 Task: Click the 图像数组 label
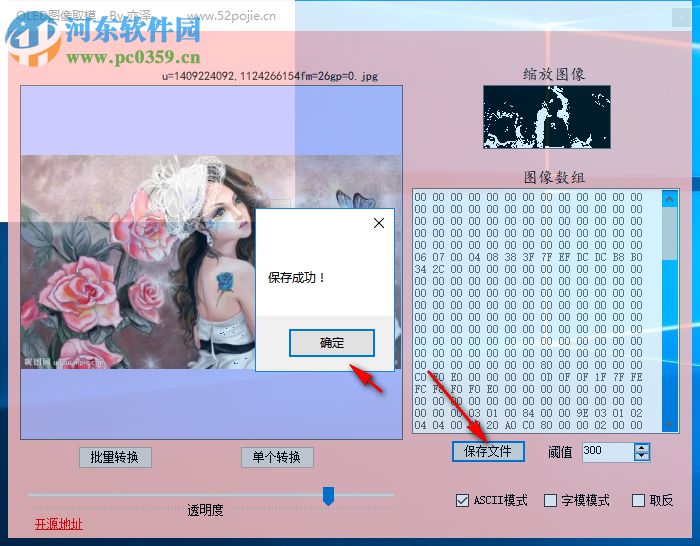point(554,177)
